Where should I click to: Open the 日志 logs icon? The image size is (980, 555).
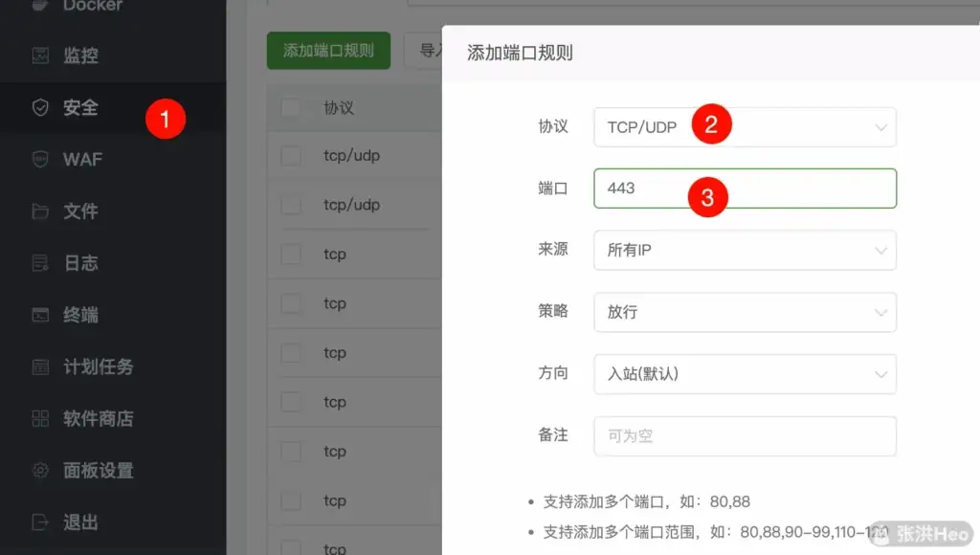pyautogui.click(x=36, y=262)
